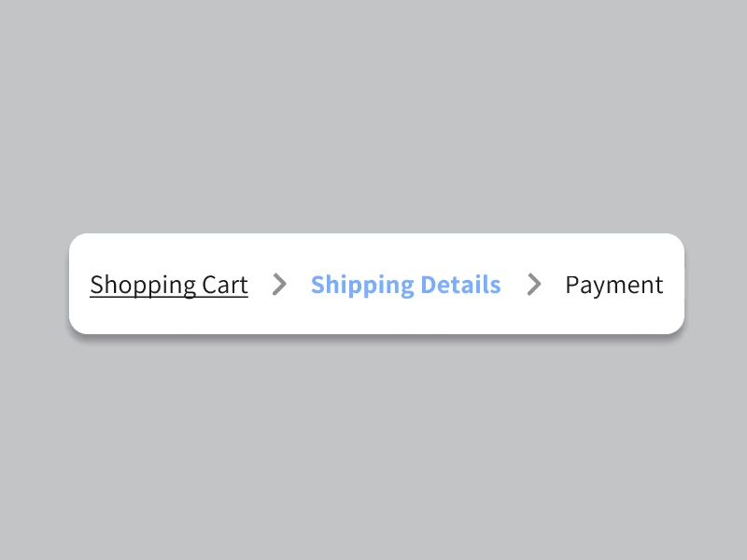Click the gray arrow following Shopping Cart
Image resolution: width=747 pixels, height=560 pixels.
click(x=279, y=286)
